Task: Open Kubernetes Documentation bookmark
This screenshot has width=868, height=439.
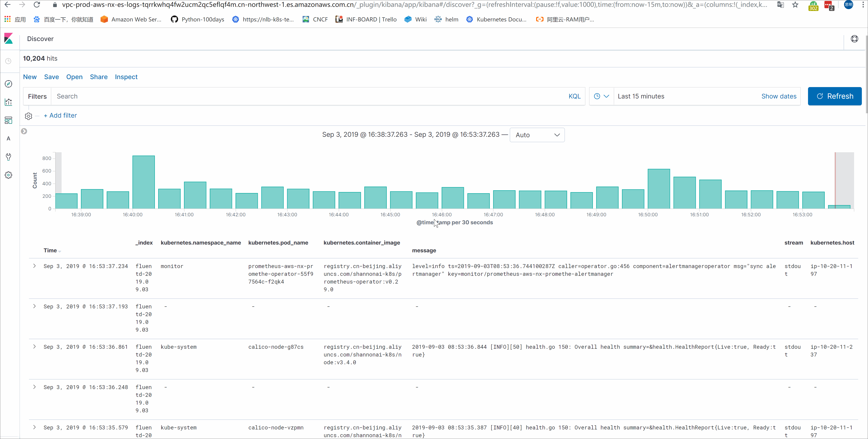Action: [496, 19]
